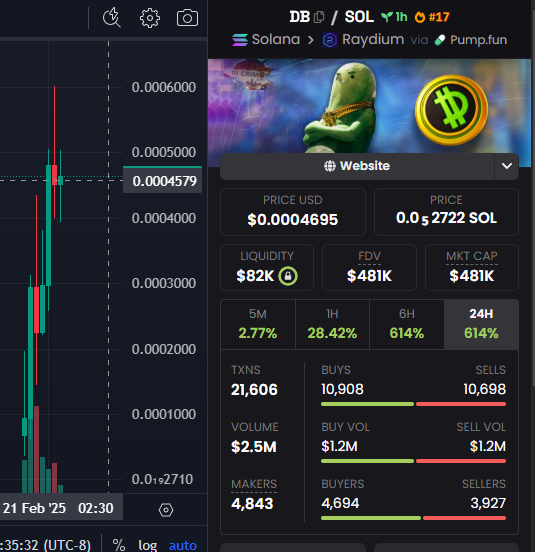Click the MAKERS label
535x552 pixels.
(x=254, y=484)
